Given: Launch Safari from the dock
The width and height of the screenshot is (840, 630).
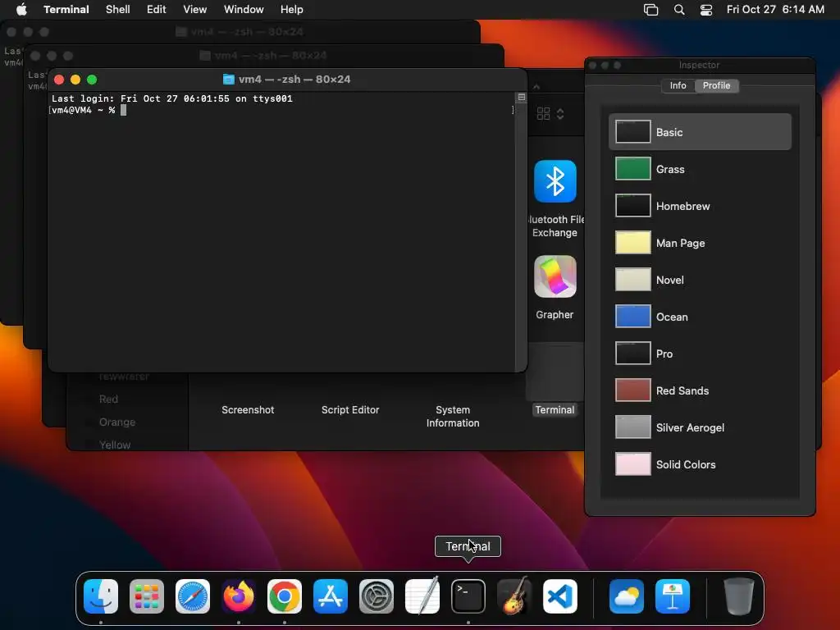Looking at the screenshot, I should pos(193,596).
